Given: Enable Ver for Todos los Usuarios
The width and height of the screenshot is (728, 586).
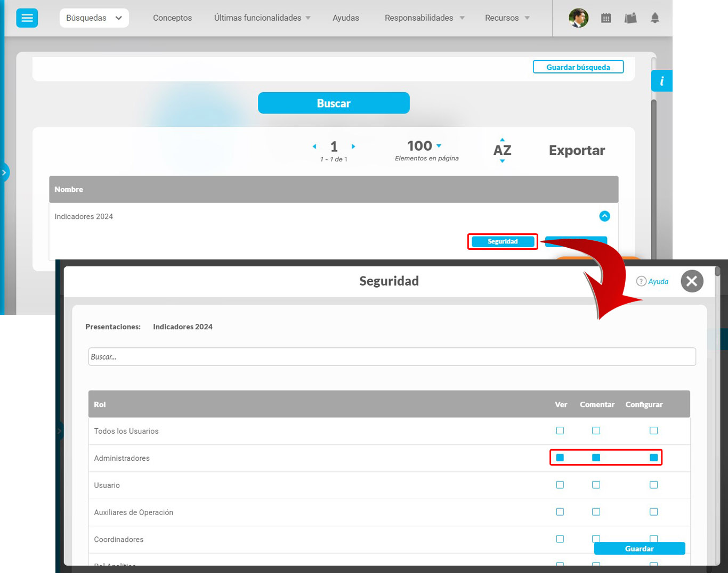Looking at the screenshot, I should pyautogui.click(x=560, y=430).
